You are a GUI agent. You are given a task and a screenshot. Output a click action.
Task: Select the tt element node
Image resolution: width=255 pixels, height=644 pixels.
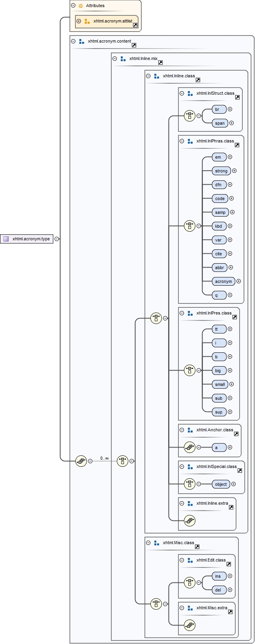tap(219, 329)
